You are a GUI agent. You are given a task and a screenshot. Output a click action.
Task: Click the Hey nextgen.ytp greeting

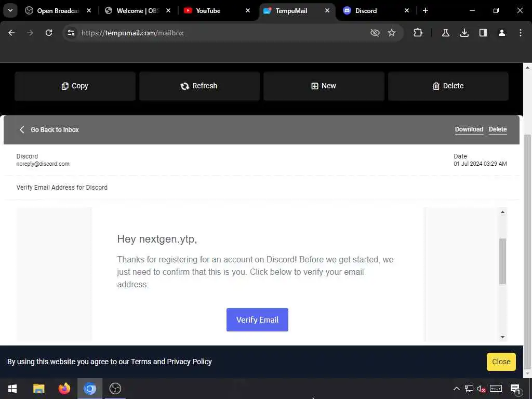[x=157, y=239]
